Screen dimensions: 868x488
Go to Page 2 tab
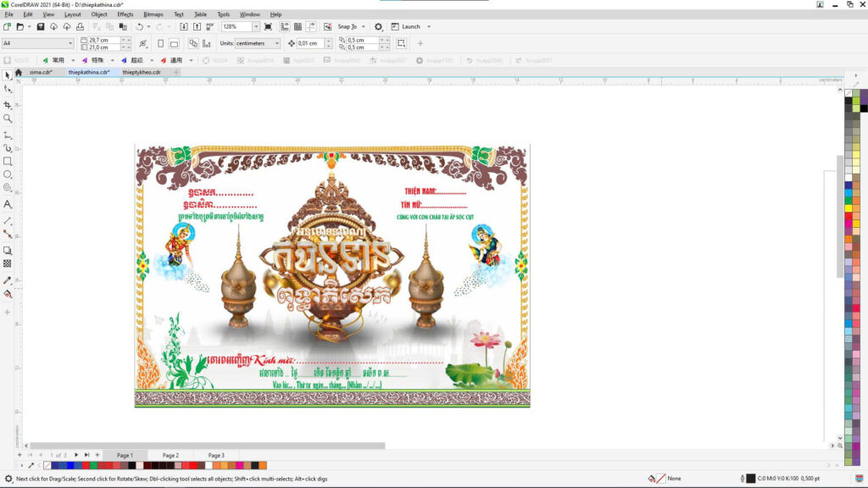point(170,455)
